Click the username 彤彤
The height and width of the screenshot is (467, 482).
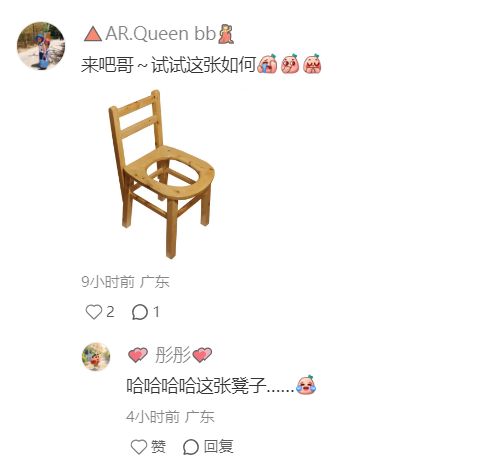173,355
